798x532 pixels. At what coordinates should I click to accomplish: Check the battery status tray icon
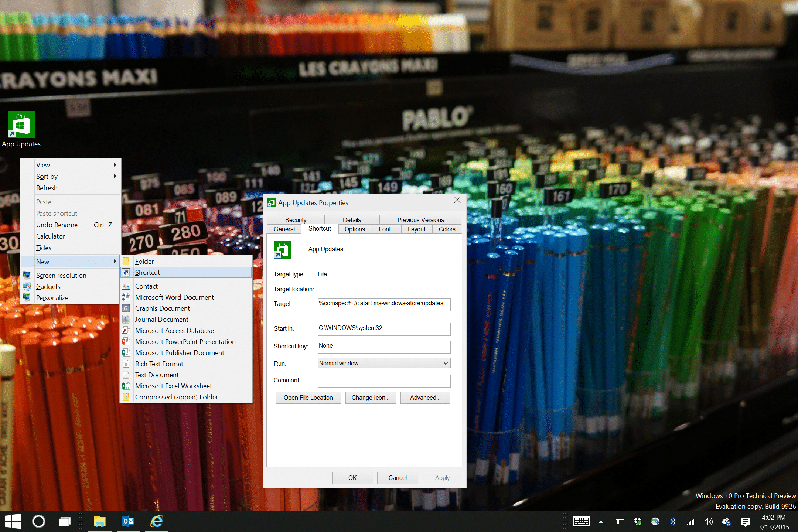[x=620, y=522]
